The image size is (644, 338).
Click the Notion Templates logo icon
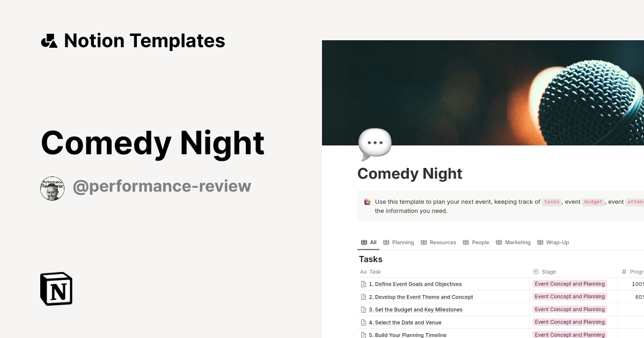pyautogui.click(x=49, y=40)
